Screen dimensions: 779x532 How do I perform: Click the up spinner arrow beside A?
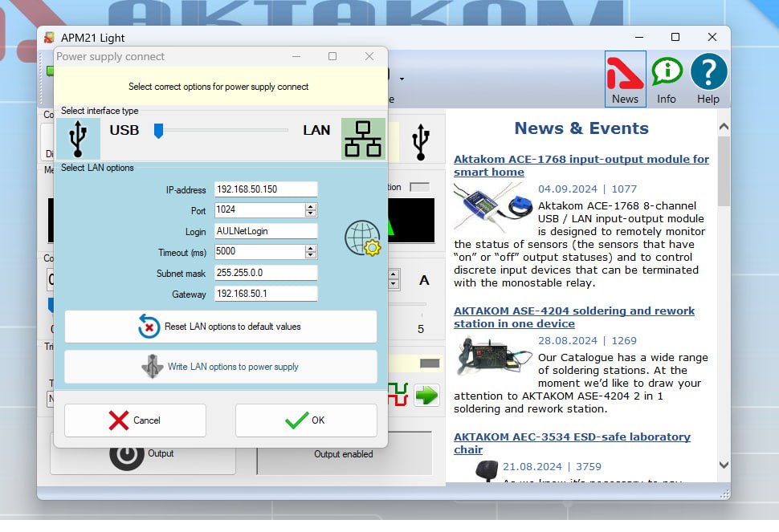point(394,274)
